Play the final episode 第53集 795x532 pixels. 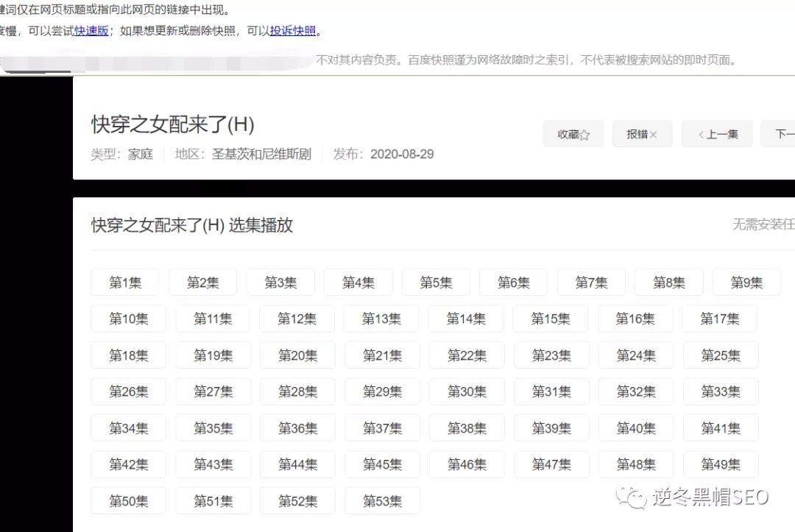(382, 501)
